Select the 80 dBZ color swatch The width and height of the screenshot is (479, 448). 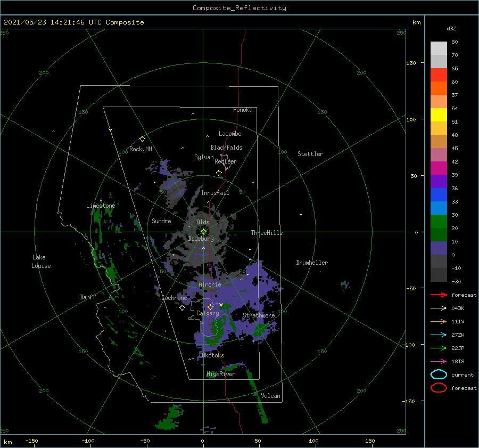pos(439,48)
